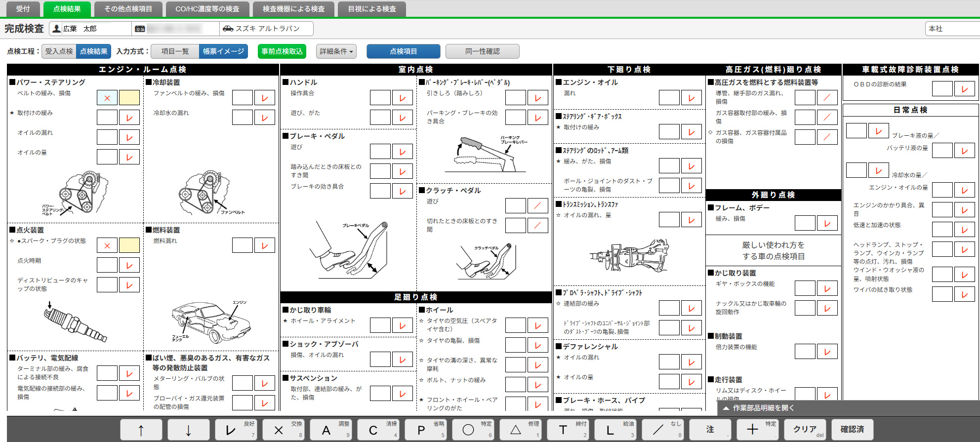Switch to the その他点検項目 tab
The height and width of the screenshot is (442, 980).
click(128, 9)
